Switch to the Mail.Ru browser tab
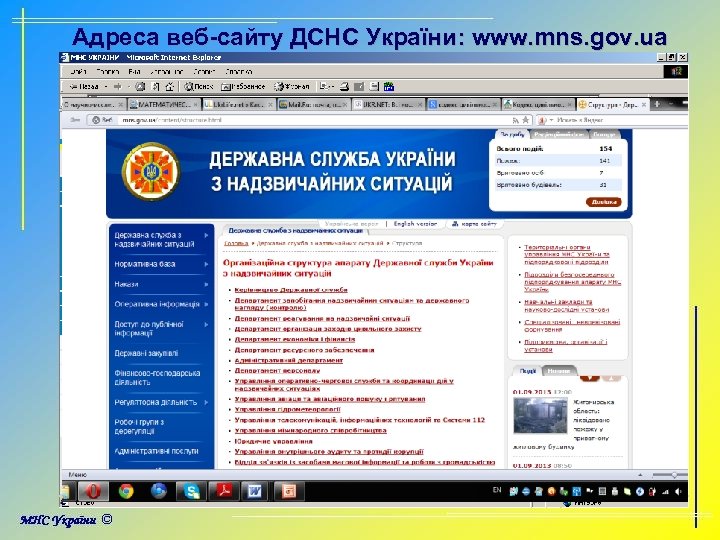 point(314,105)
